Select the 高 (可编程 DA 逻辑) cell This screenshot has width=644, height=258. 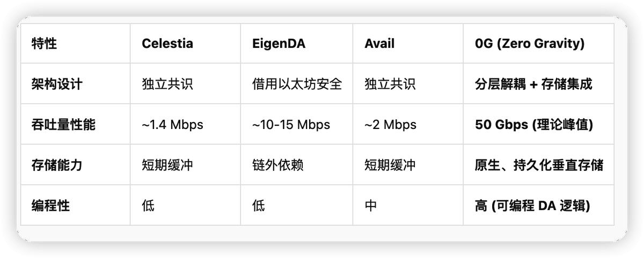point(532,205)
